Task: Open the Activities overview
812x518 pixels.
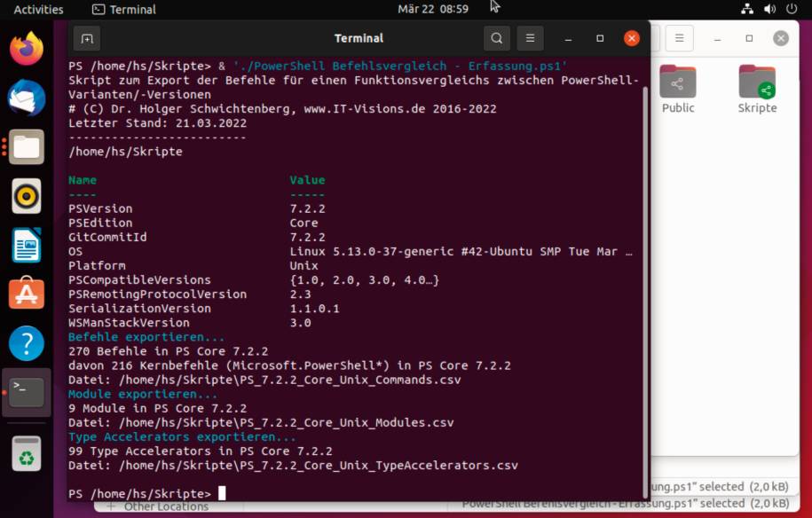Action: (x=38, y=10)
